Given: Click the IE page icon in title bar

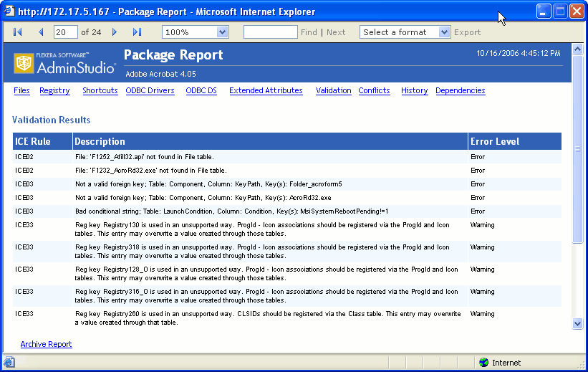Looking at the screenshot, I should click(10, 11).
